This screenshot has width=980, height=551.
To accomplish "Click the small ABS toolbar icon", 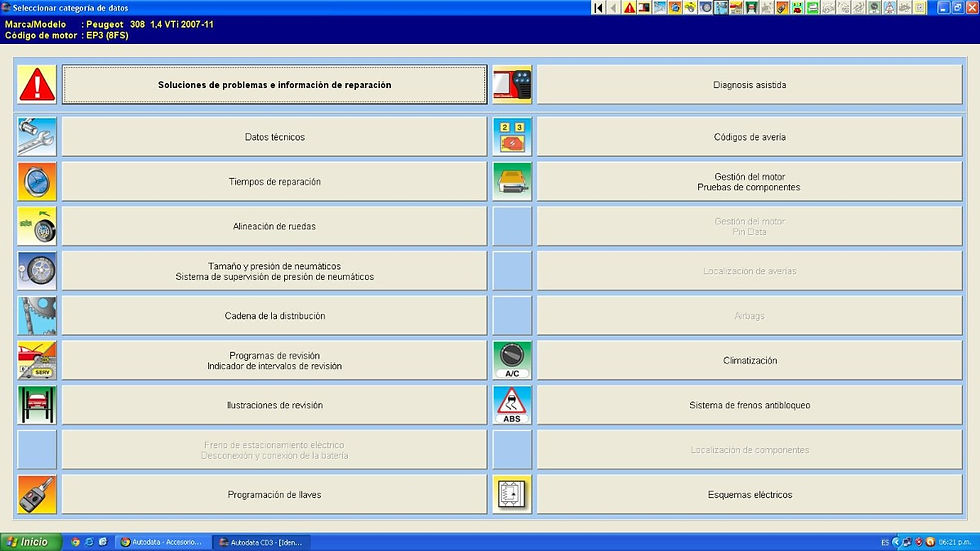I will pos(889,7).
